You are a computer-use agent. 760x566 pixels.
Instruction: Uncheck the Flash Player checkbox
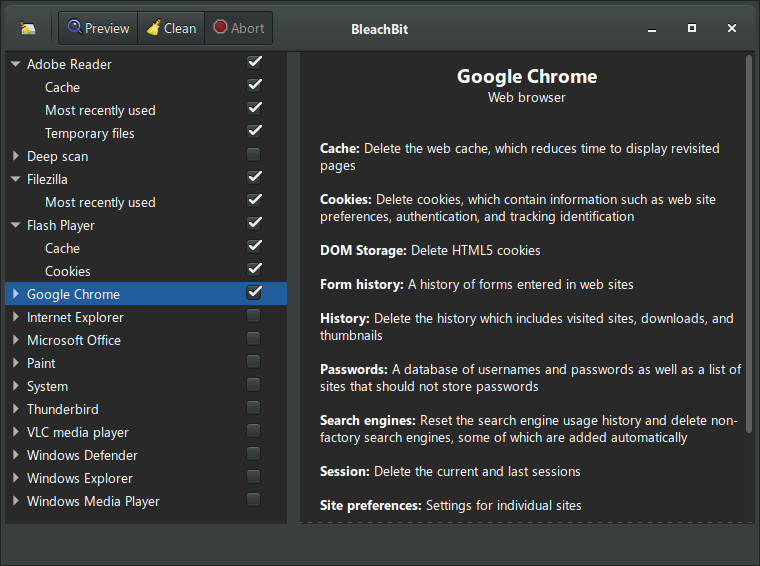(254, 223)
